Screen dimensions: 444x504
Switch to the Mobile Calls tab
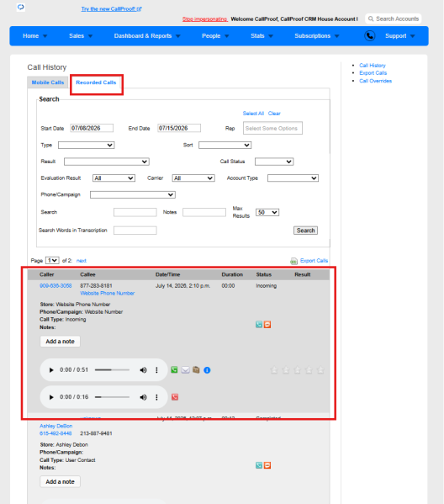[48, 82]
